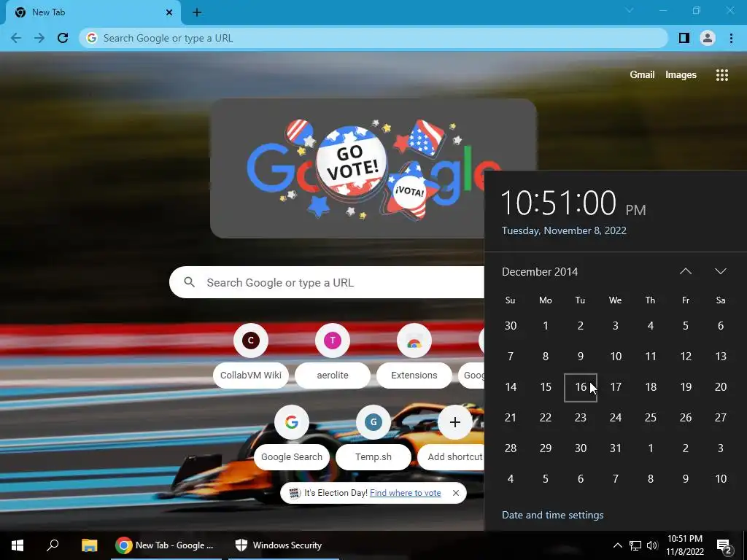747x560 pixels.
Task: Select December 19 in calendar
Action: (x=686, y=387)
